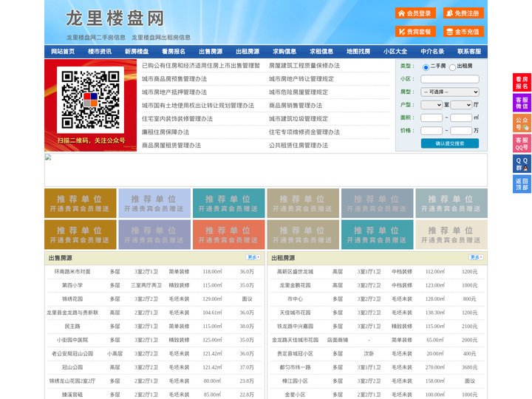Open 看房报名 navigation item
The width and height of the screenshot is (532, 399).
coord(174,52)
